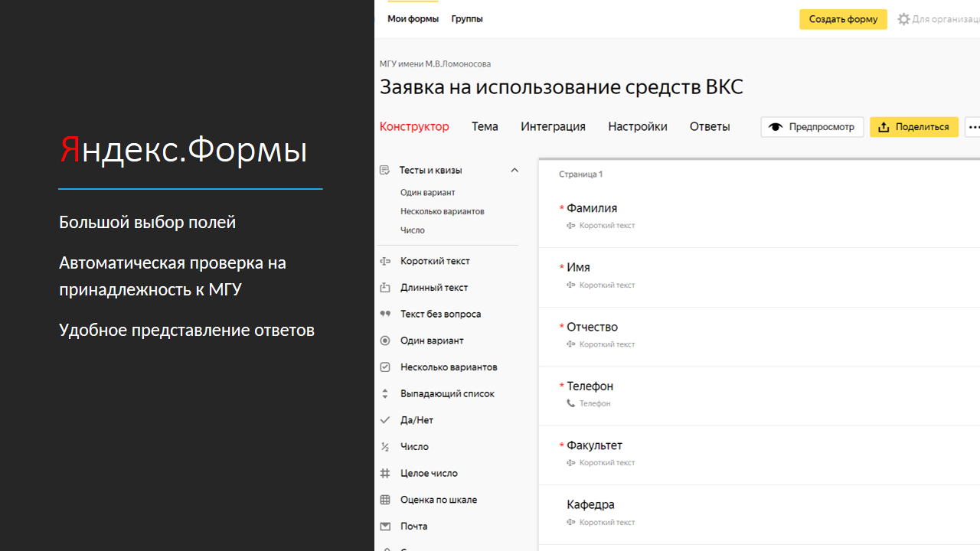Click the Страница 1 page label
The image size is (980, 551).
(x=580, y=174)
